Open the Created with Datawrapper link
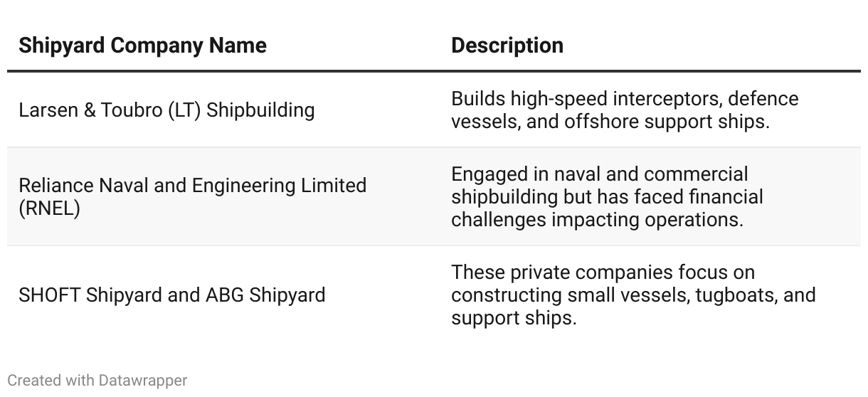 (x=97, y=381)
